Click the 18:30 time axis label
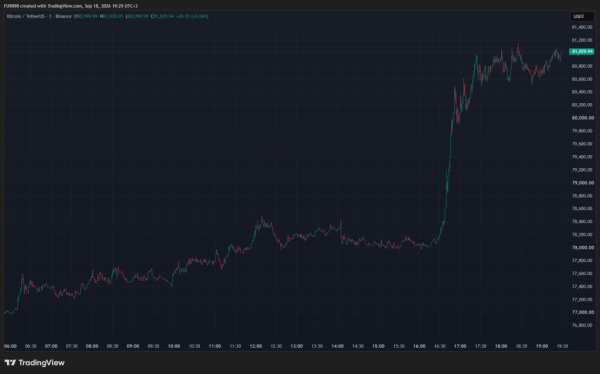The height and width of the screenshot is (374, 600). [x=522, y=346]
